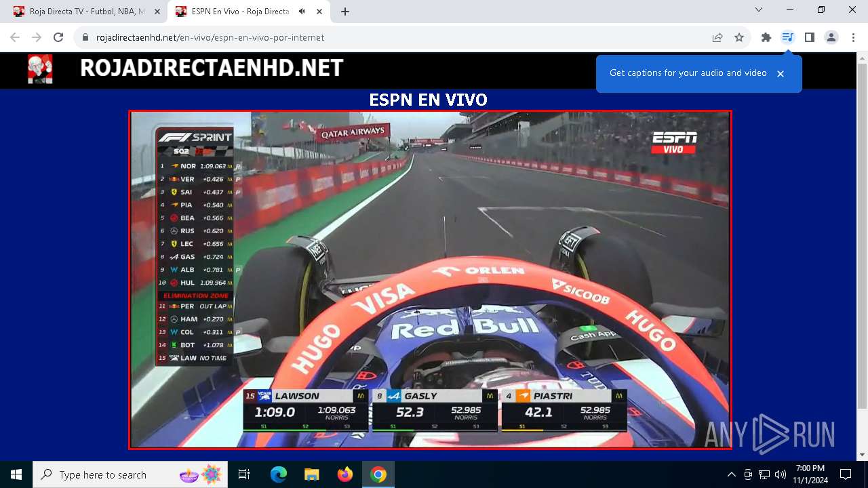The height and width of the screenshot is (488, 868).
Task: Reload the current page
Action: tap(58, 37)
